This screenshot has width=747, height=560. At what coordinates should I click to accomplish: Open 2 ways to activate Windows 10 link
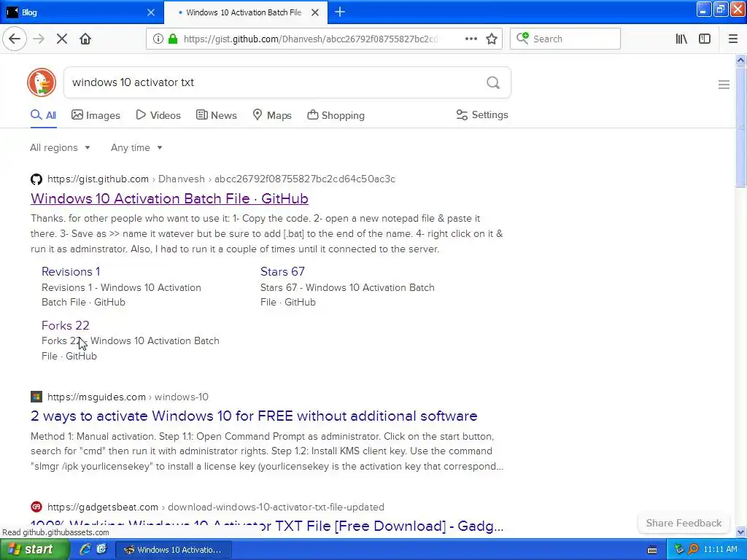point(254,416)
